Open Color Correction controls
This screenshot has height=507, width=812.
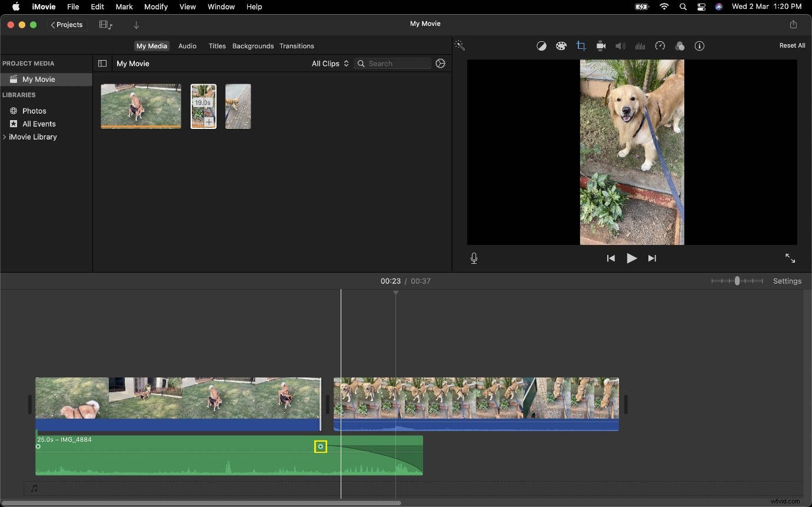561,46
